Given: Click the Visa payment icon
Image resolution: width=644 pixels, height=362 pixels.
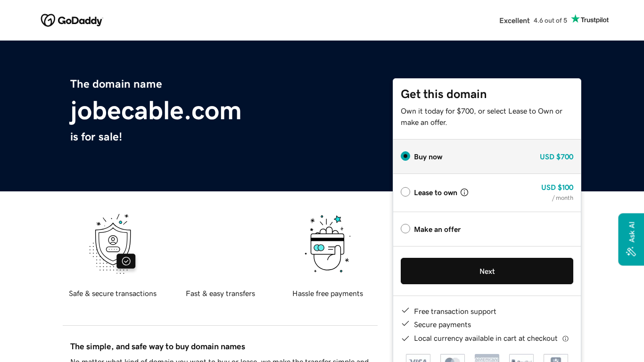Looking at the screenshot, I should coord(418,359).
